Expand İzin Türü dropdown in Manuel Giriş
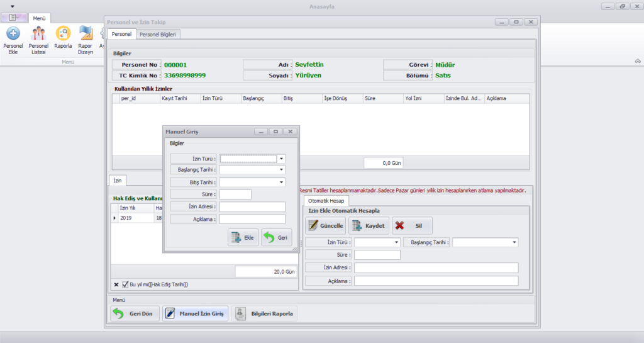The height and width of the screenshot is (343, 644). click(282, 159)
